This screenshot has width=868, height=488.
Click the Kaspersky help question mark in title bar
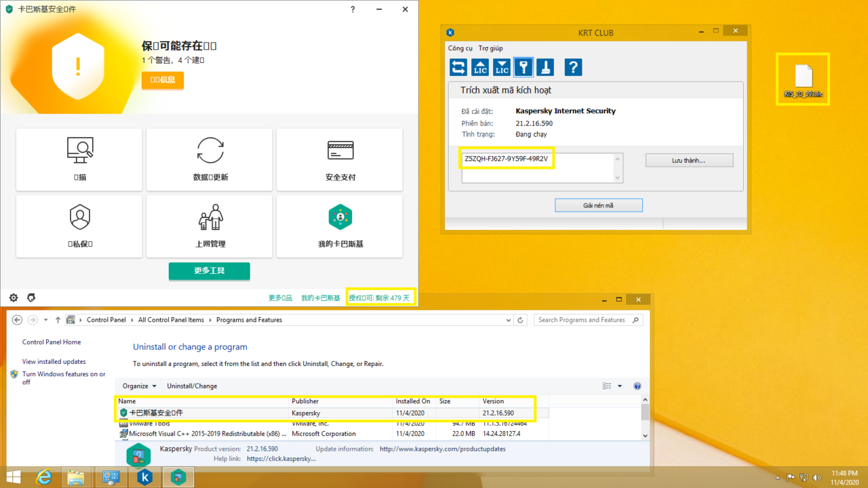click(353, 9)
